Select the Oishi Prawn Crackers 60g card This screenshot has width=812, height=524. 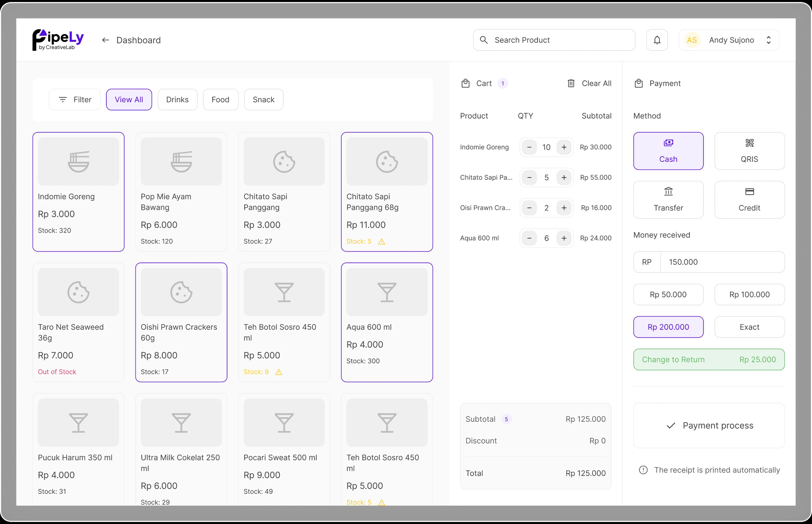[x=181, y=322]
